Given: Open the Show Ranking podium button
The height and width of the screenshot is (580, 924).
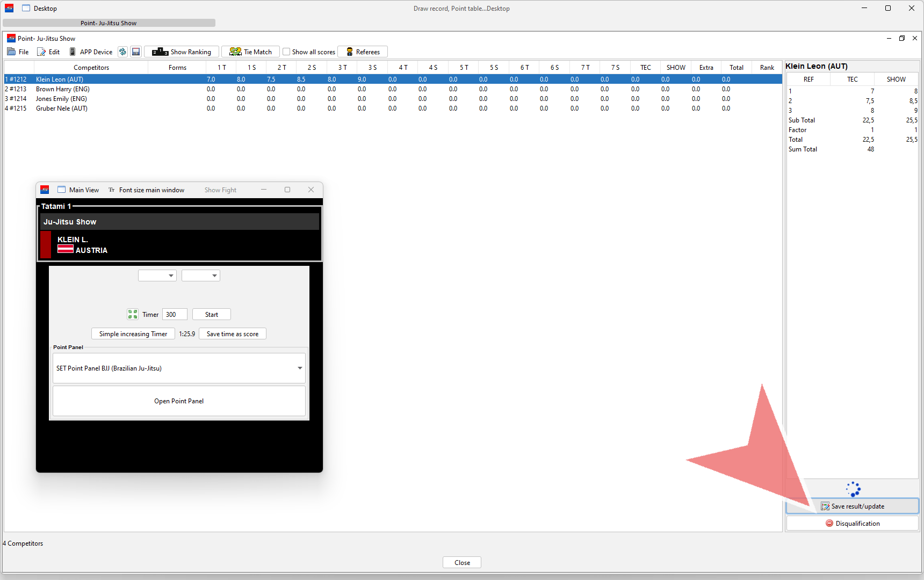Looking at the screenshot, I should [x=182, y=52].
